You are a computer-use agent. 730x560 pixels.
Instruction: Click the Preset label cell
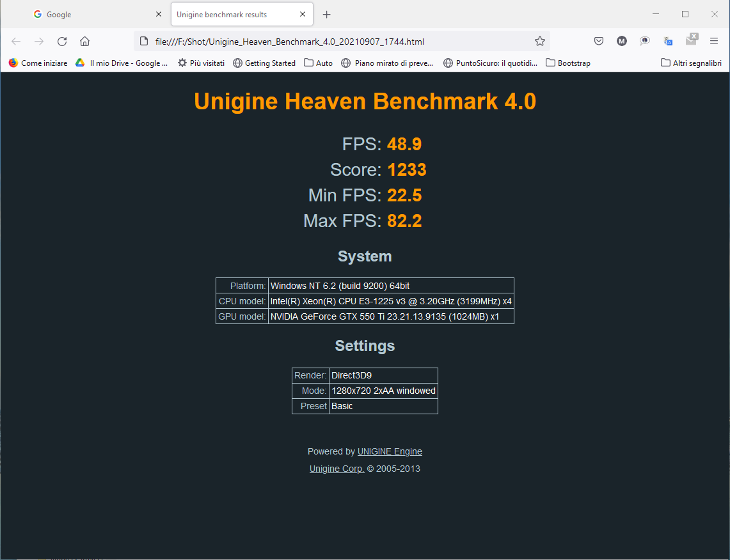(x=310, y=406)
